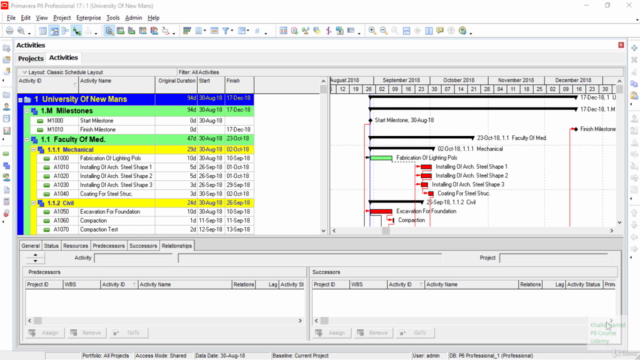Open the General details tab
The height and width of the screenshot is (360, 640).
tap(30, 246)
